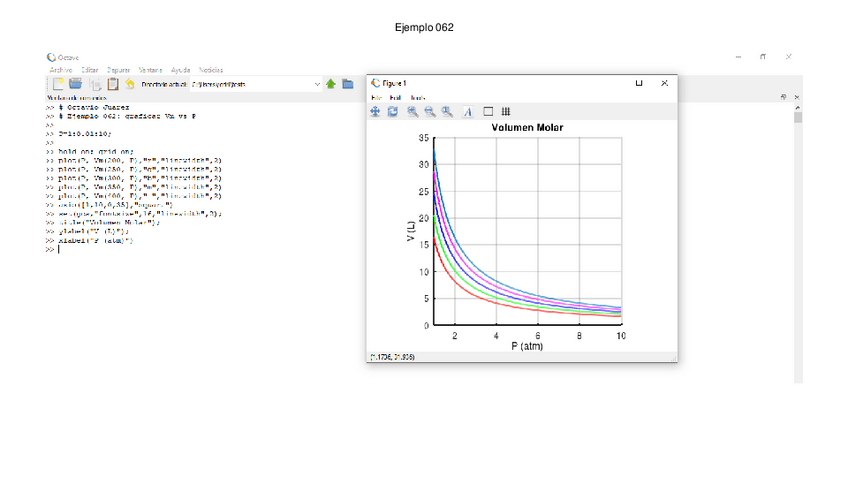Activate the Zoom Out magnifier
The height and width of the screenshot is (477, 848).
430,112
